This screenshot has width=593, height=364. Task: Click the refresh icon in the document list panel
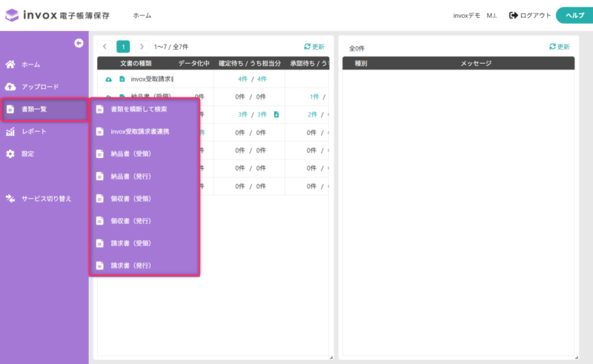pos(307,46)
